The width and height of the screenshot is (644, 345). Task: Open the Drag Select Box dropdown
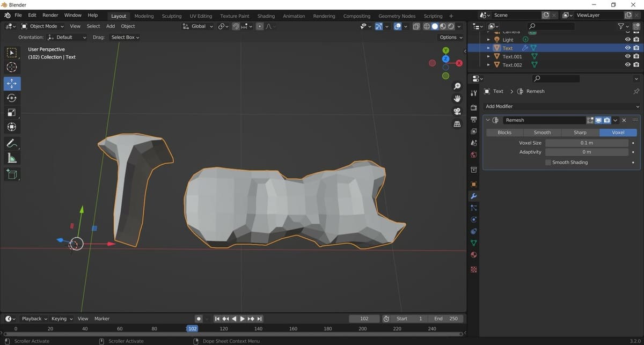(125, 37)
